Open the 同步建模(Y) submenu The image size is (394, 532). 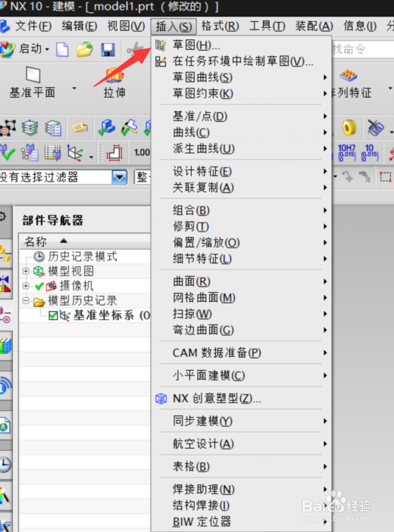242,421
